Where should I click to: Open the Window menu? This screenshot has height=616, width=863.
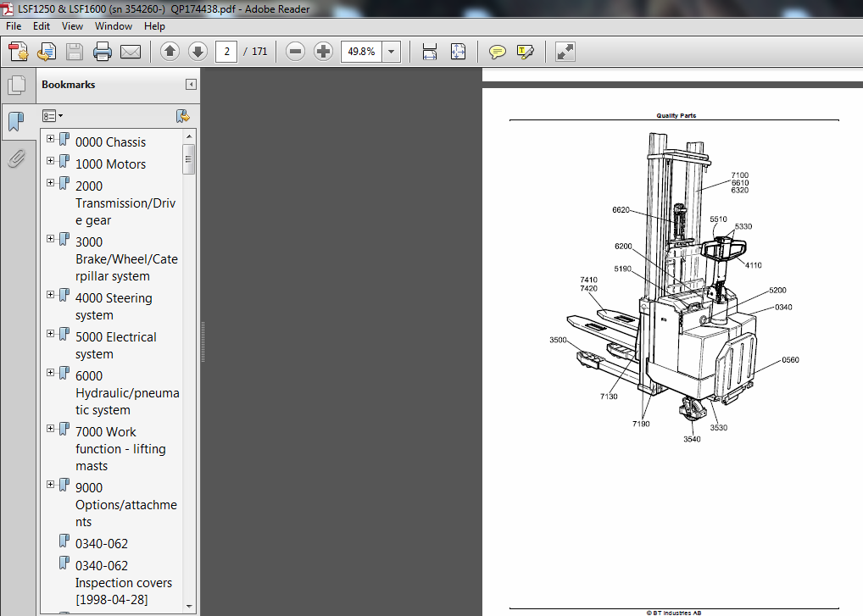tap(114, 26)
